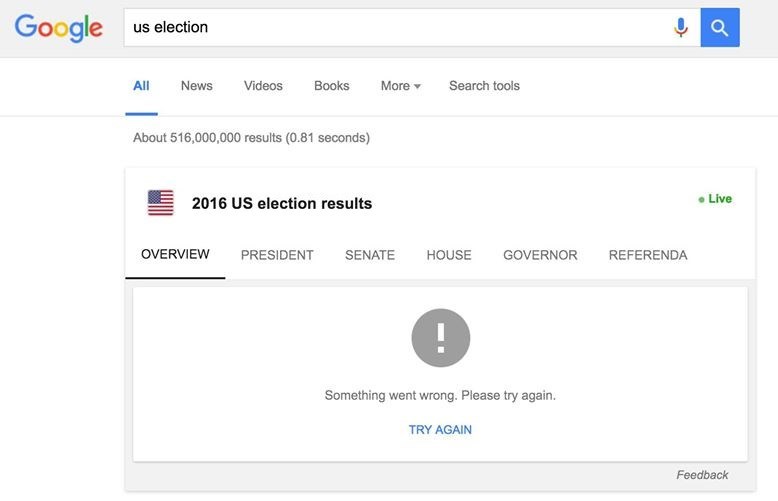778x501 pixels.
Task: Open the Videos search tab
Action: (263, 86)
